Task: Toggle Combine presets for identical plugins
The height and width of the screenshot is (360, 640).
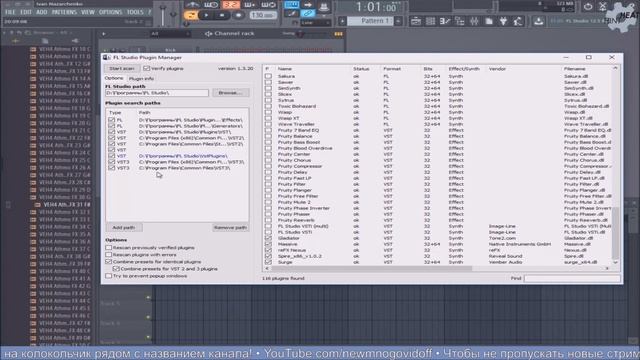Action: click(109, 262)
